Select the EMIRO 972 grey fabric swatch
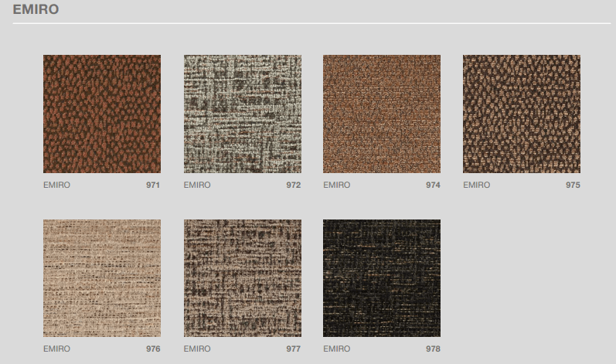 pyautogui.click(x=243, y=114)
